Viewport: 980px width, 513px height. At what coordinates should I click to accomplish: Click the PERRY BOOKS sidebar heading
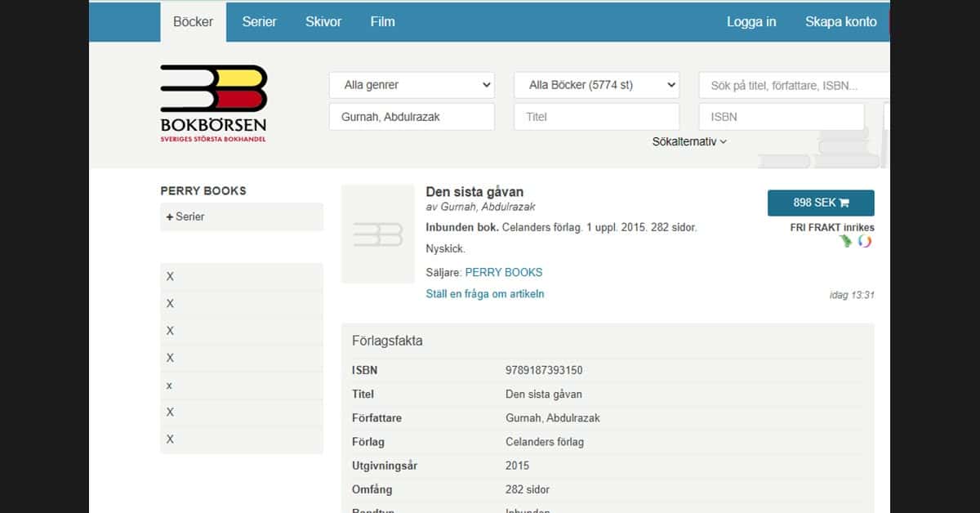point(203,191)
